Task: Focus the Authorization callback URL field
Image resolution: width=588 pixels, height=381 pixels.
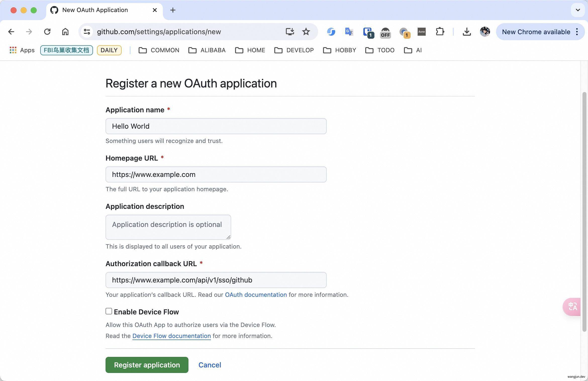Action: click(x=216, y=280)
